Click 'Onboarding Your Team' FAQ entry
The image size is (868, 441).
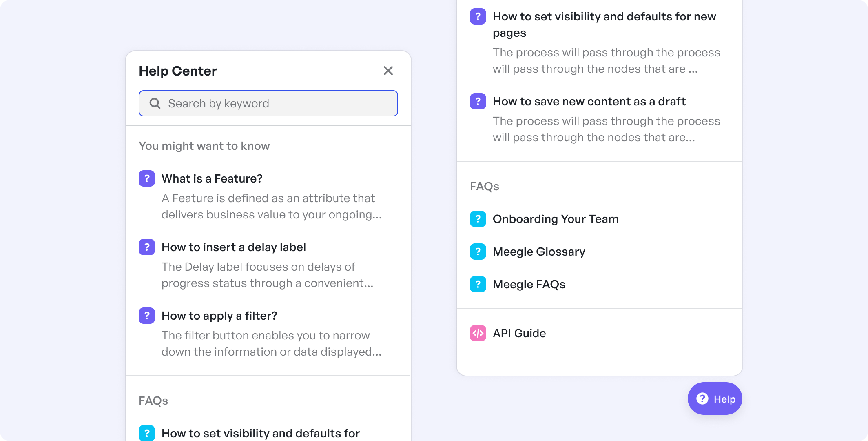coord(555,218)
